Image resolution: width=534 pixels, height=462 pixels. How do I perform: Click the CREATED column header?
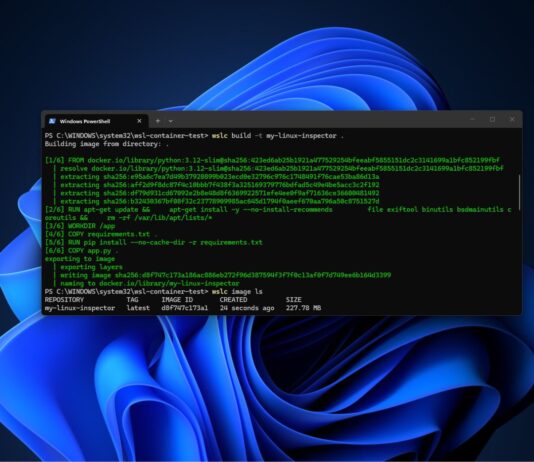click(233, 300)
